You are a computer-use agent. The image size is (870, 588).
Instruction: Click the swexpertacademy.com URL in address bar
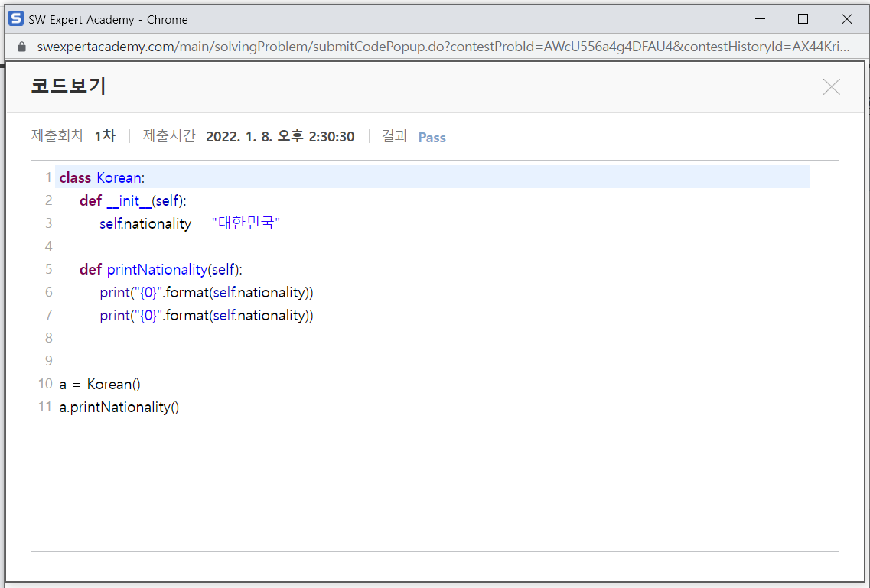[443, 47]
